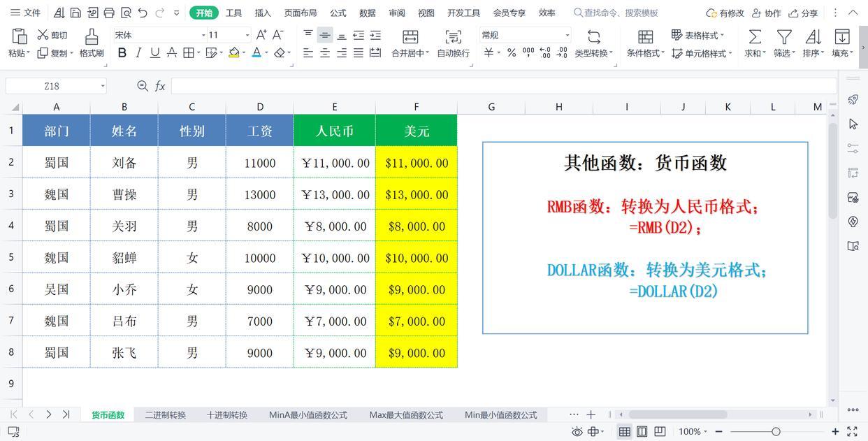The width and height of the screenshot is (868, 441).
Task: Click the percent style (%) icon
Action: click(512, 52)
